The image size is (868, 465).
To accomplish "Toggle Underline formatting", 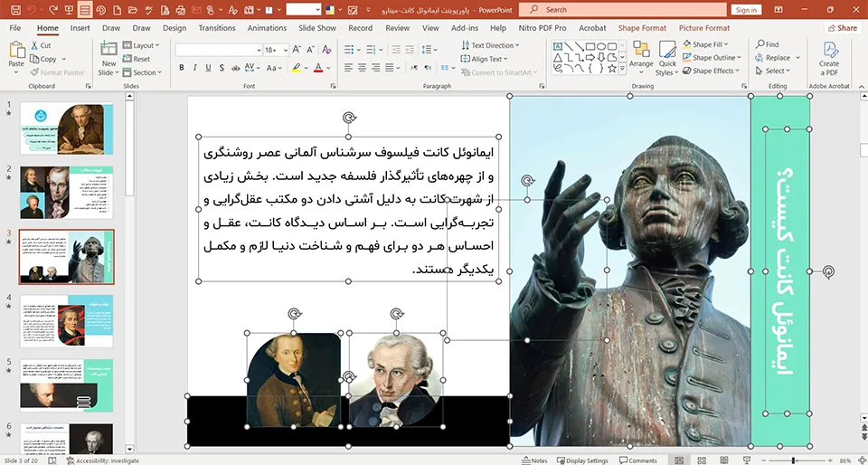I will tap(208, 68).
